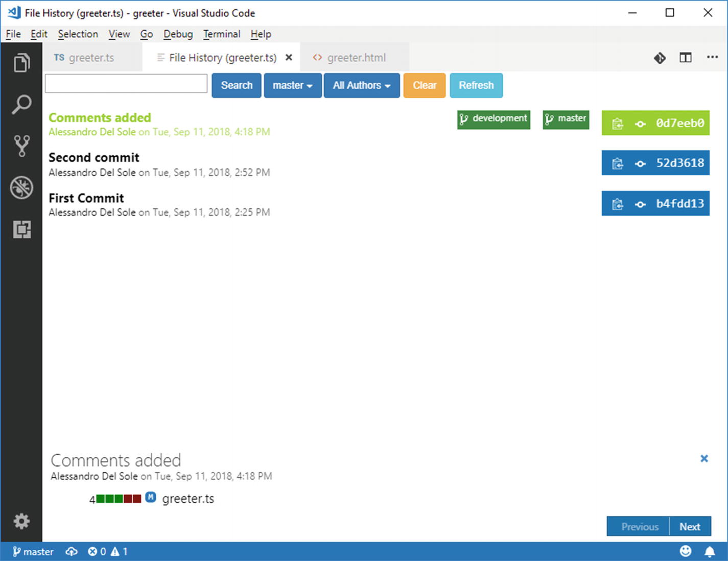Click the synchronize changes cloud icon
Screen dimensions: 728x561
[x=72, y=551]
